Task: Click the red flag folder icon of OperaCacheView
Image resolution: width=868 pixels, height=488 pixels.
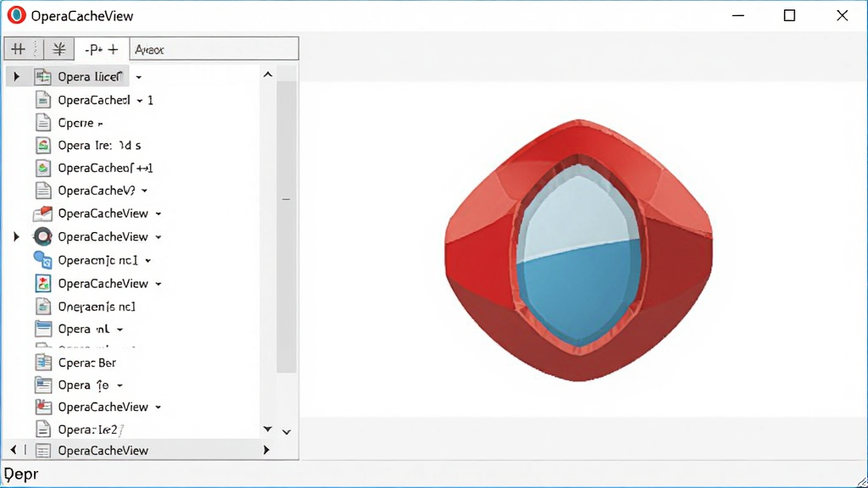Action: (x=42, y=213)
